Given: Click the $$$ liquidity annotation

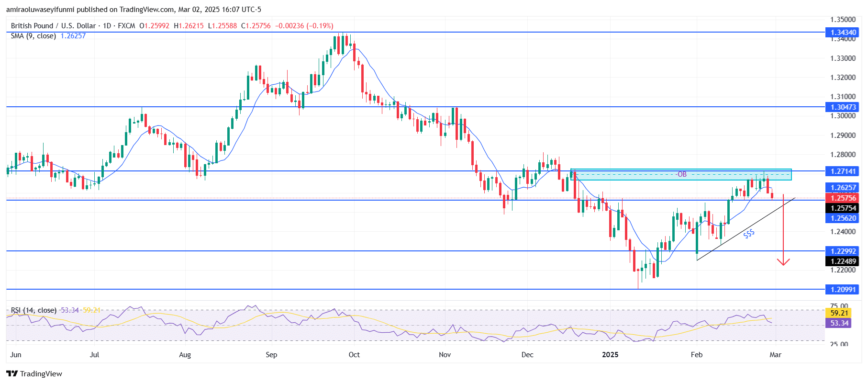Looking at the screenshot, I should point(749,234).
